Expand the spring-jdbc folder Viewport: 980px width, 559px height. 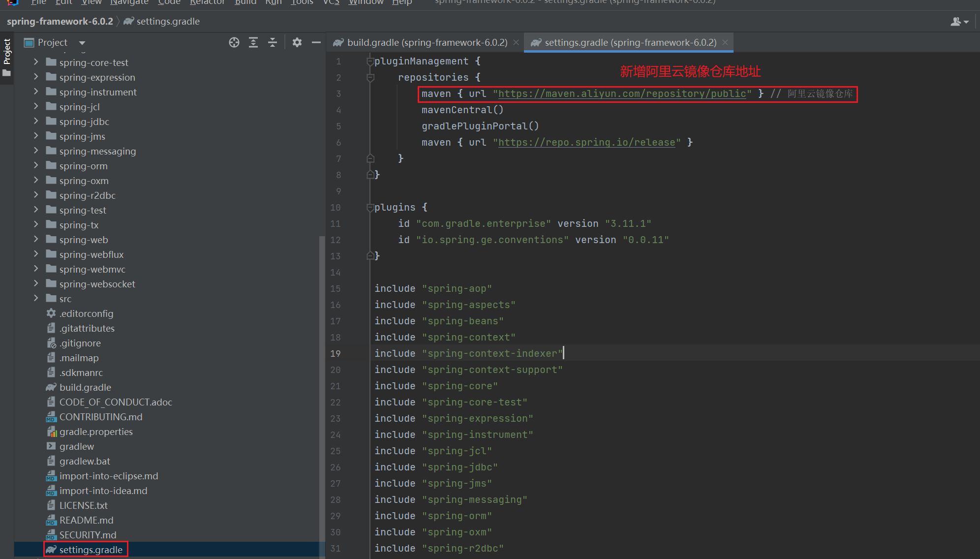tap(36, 121)
